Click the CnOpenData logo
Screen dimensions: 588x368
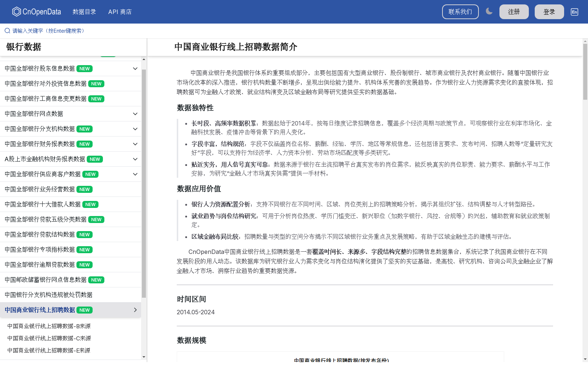[36, 12]
